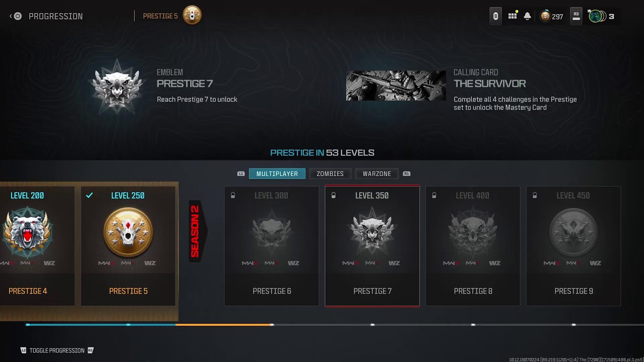The image size is (644, 362).
Task: Select the large Prestige 7 eagle emblem preview
Action: (x=117, y=86)
